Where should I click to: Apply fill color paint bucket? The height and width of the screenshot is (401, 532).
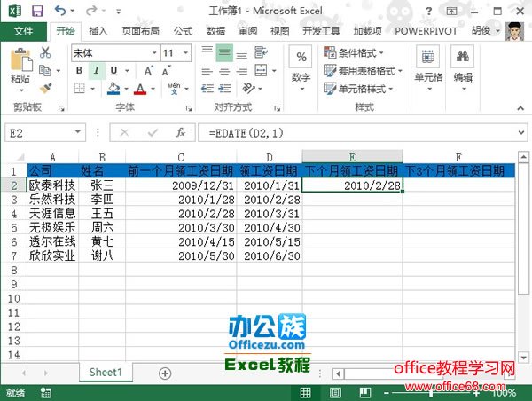point(113,89)
